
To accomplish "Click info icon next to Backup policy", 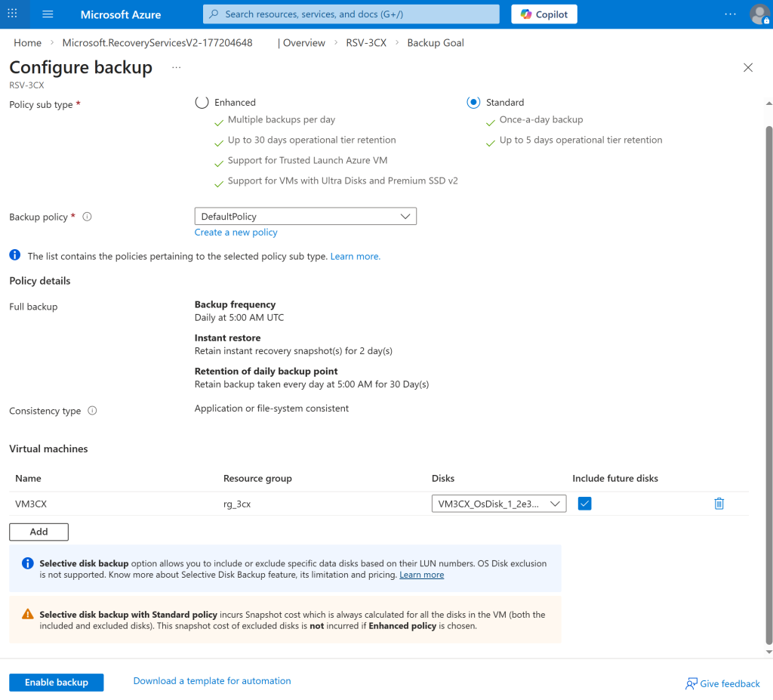I will point(87,217).
